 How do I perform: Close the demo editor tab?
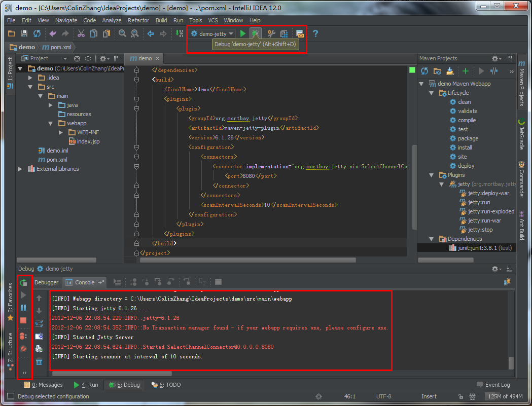[x=157, y=59]
